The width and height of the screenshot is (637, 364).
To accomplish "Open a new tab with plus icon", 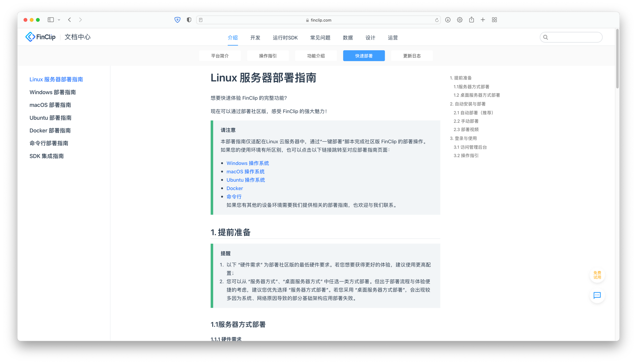I will (483, 20).
